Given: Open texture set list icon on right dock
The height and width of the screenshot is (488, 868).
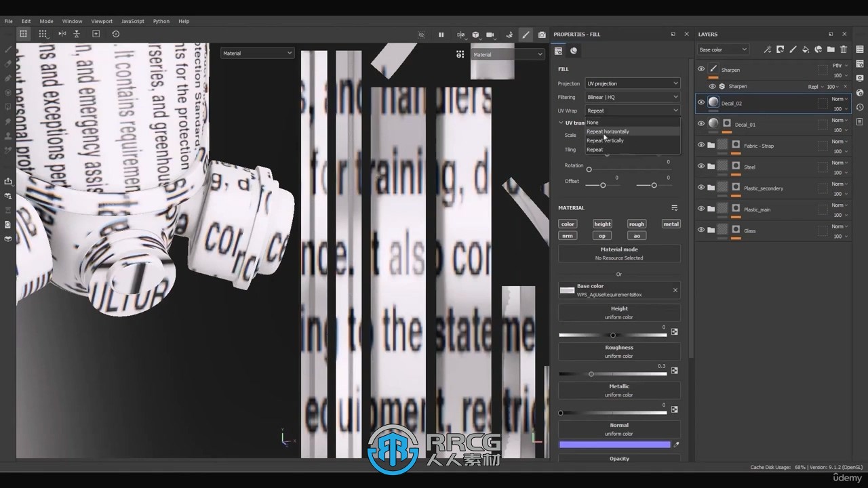Looking at the screenshot, I should pyautogui.click(x=860, y=49).
